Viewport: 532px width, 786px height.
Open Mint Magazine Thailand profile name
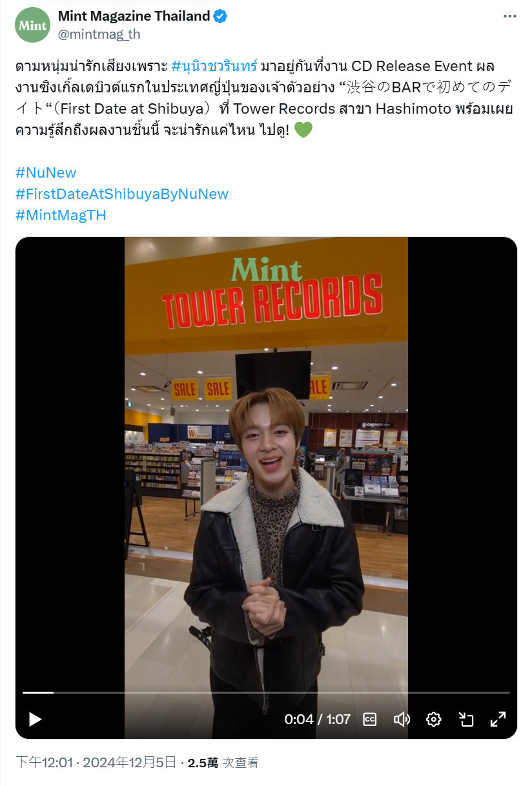134,17
